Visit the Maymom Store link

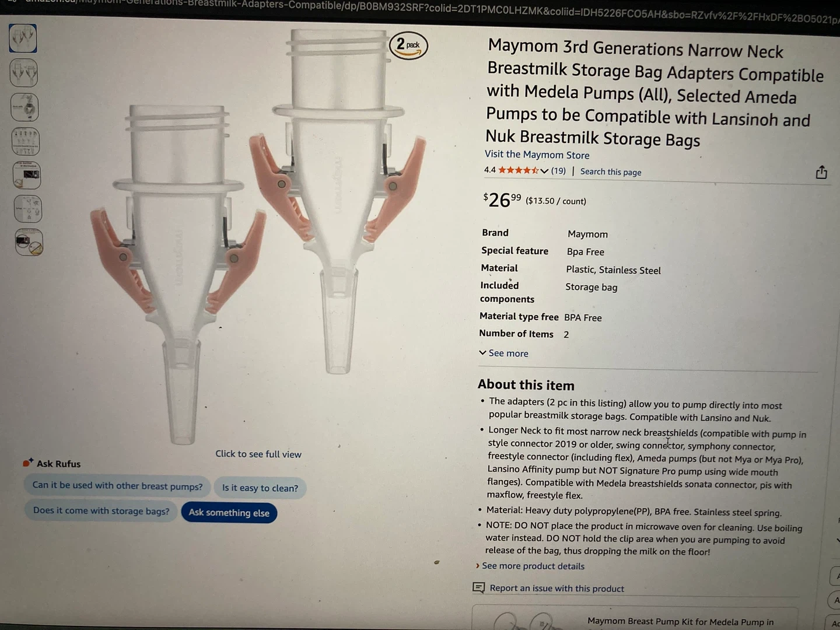[537, 155]
